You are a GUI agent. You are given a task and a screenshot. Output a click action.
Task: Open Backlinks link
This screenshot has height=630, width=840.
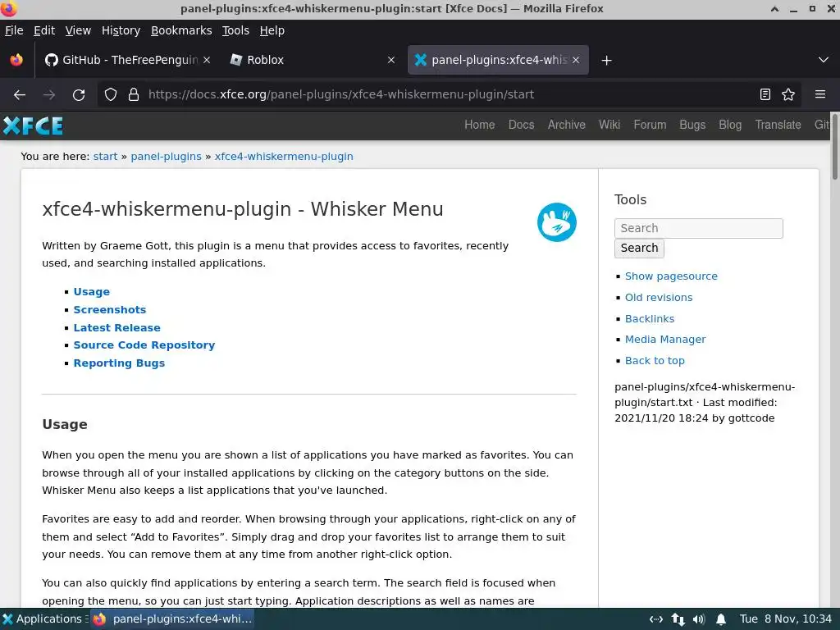[x=650, y=319]
